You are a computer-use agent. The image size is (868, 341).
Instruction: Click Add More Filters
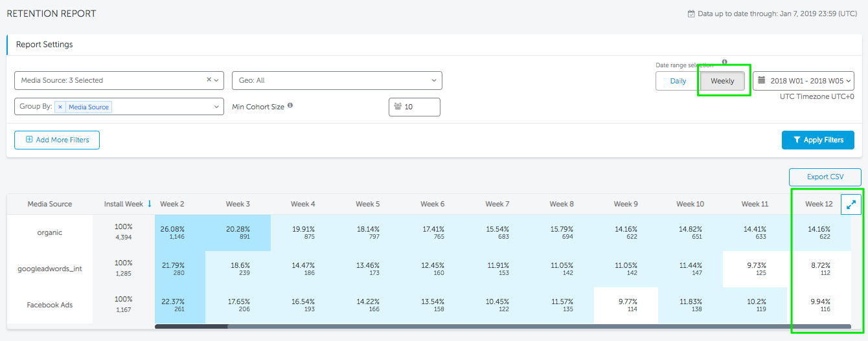tap(57, 140)
